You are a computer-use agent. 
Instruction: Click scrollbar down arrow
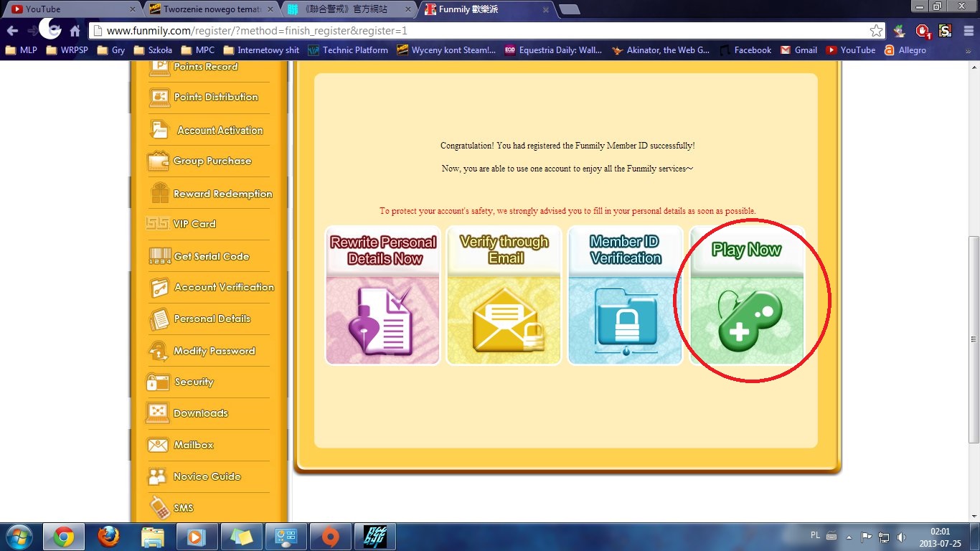tap(974, 516)
